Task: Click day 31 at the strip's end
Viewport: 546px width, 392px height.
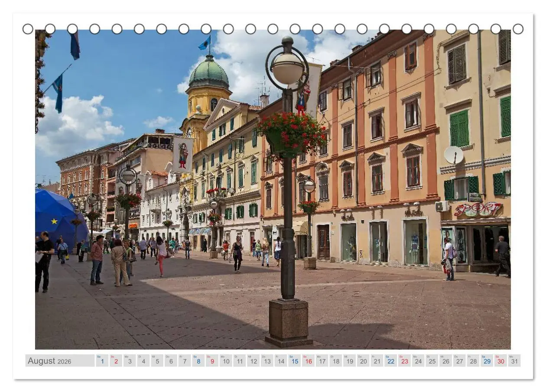Action: [514, 360]
